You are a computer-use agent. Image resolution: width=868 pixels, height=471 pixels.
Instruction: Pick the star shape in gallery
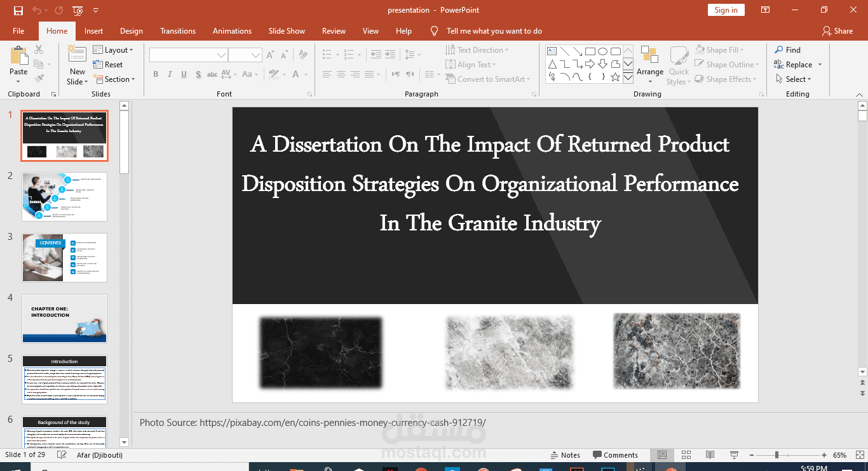coord(615,77)
